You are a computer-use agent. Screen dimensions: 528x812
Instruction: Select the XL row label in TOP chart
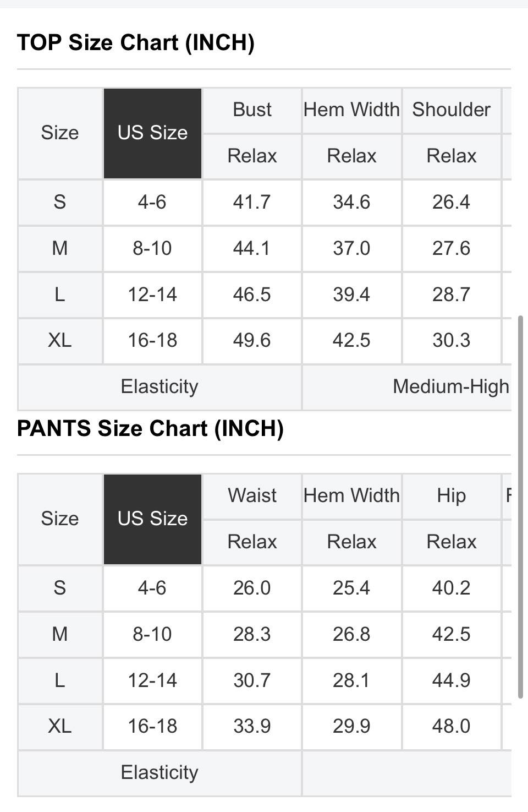[x=60, y=341]
